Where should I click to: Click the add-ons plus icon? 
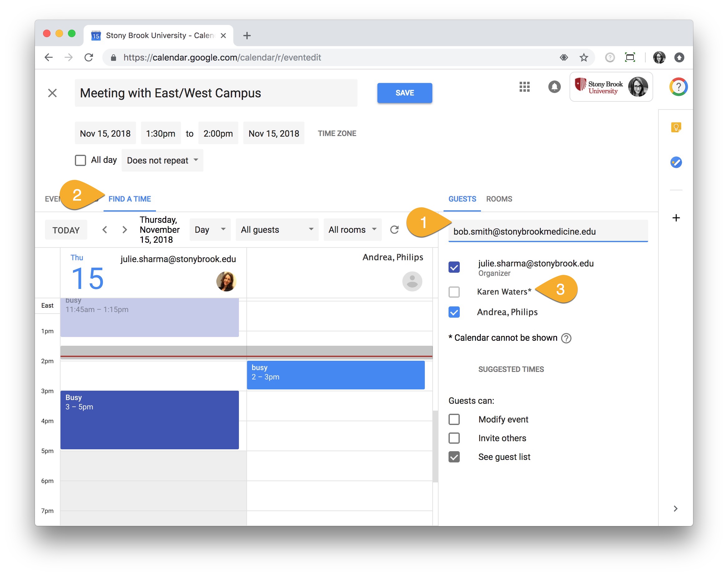(x=676, y=217)
